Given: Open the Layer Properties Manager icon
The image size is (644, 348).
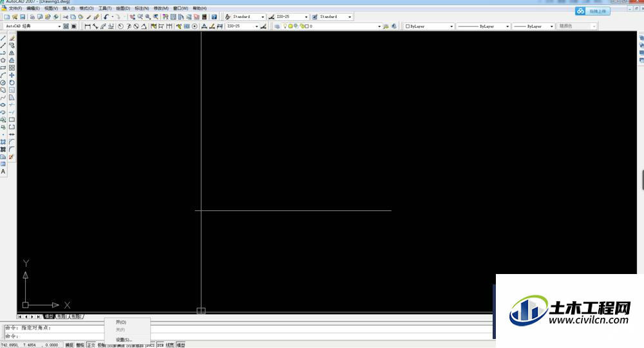Looking at the screenshot, I should pyautogui.click(x=277, y=26).
